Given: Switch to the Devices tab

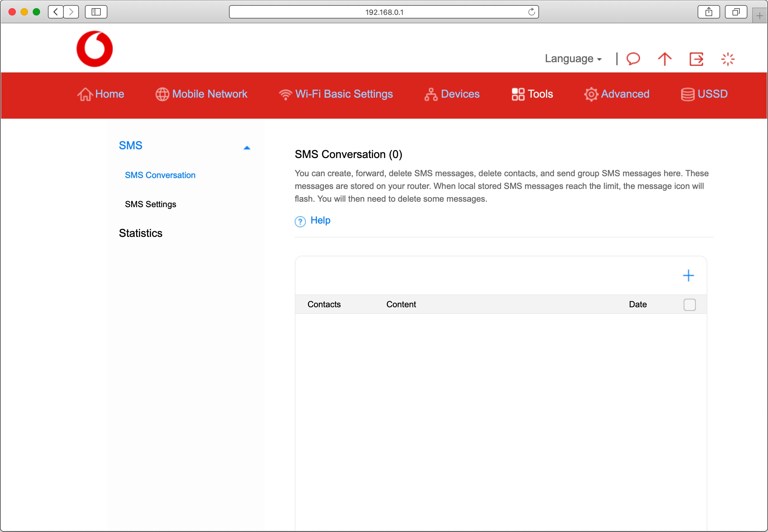Looking at the screenshot, I should [452, 94].
